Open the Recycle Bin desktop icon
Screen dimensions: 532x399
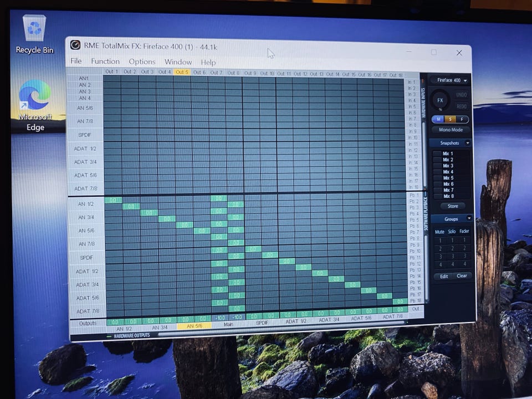(34, 34)
